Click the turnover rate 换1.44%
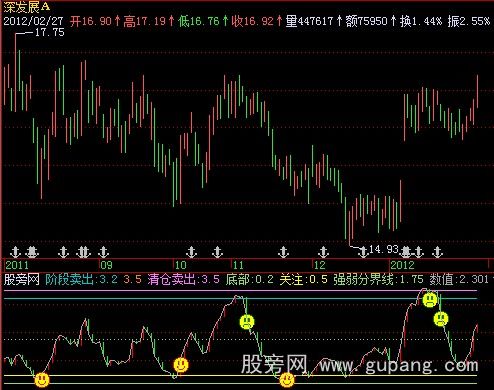The height and width of the screenshot is (390, 494). click(421, 21)
